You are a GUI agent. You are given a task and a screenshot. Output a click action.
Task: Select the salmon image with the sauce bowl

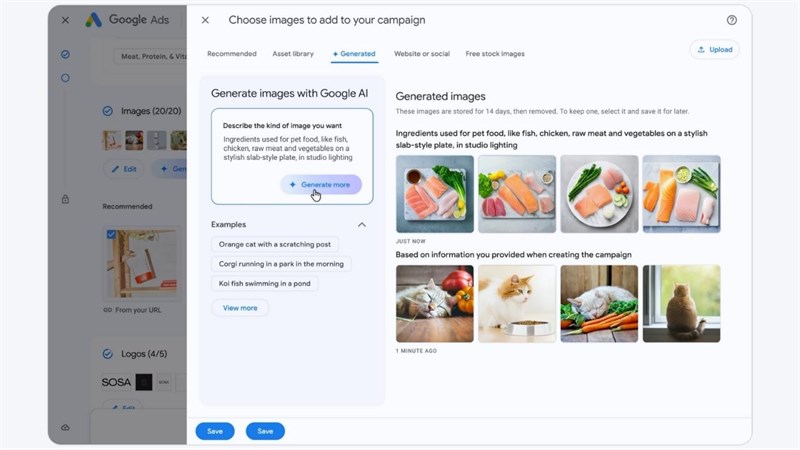pos(435,194)
